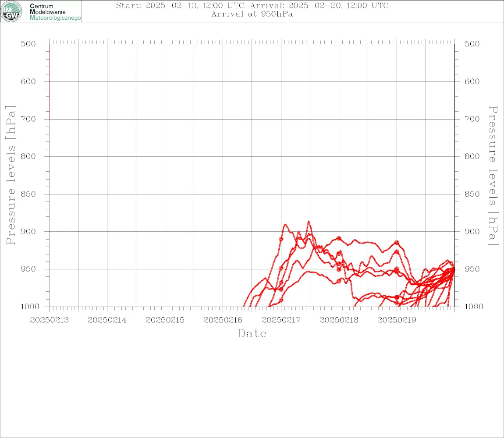
Task: Click the date label 20250215
Action: point(165,320)
